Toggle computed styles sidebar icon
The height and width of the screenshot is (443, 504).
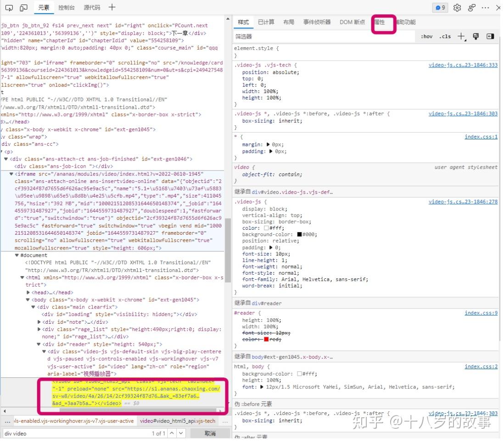[490, 36]
